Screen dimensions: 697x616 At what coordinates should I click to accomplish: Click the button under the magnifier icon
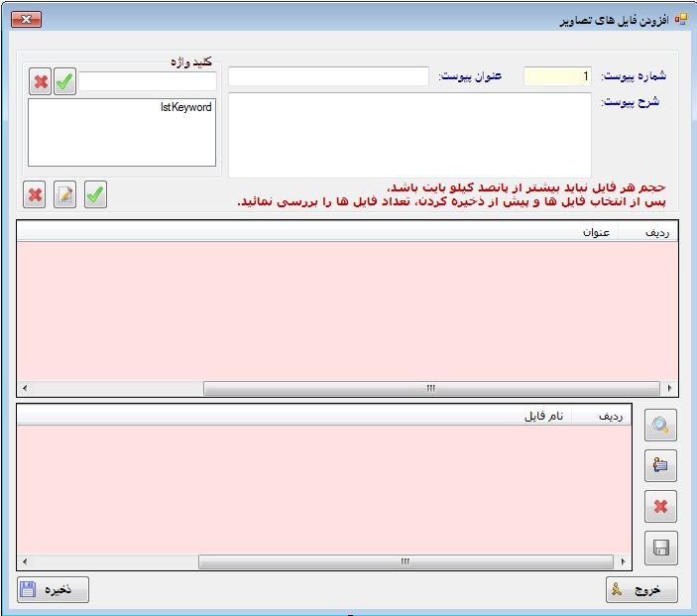coord(661,465)
